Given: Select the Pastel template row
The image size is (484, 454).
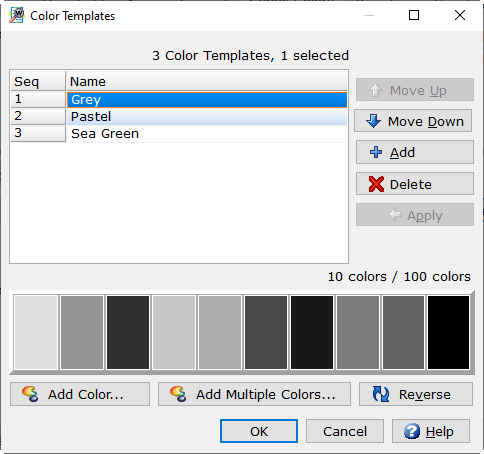Looking at the screenshot, I should (207, 117).
